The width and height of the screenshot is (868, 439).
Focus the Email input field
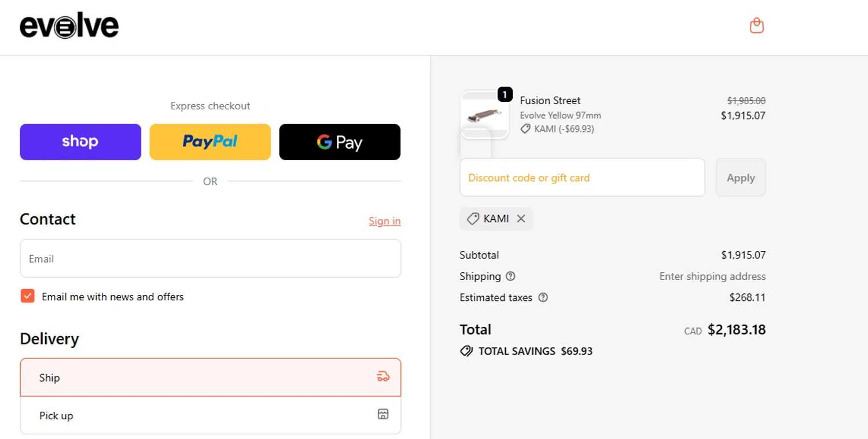point(211,259)
